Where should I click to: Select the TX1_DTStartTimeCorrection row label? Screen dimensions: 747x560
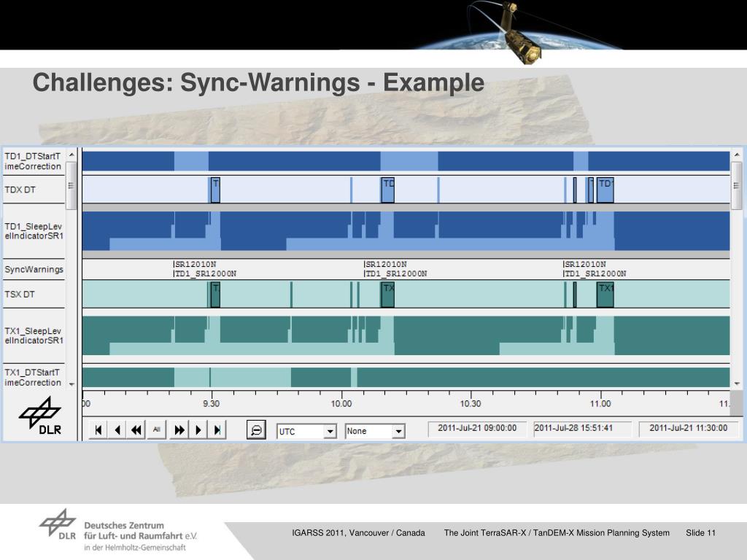33,378
